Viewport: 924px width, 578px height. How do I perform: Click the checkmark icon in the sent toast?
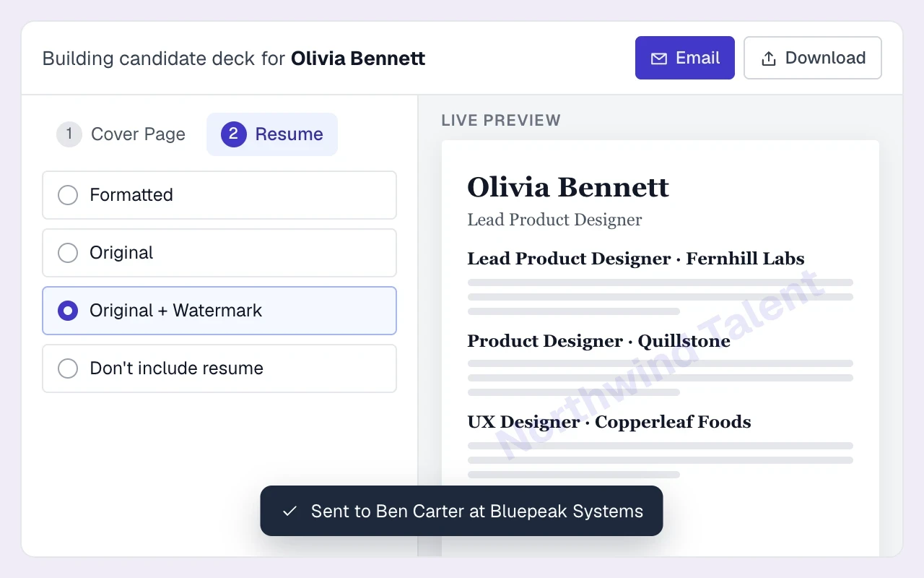pos(289,512)
